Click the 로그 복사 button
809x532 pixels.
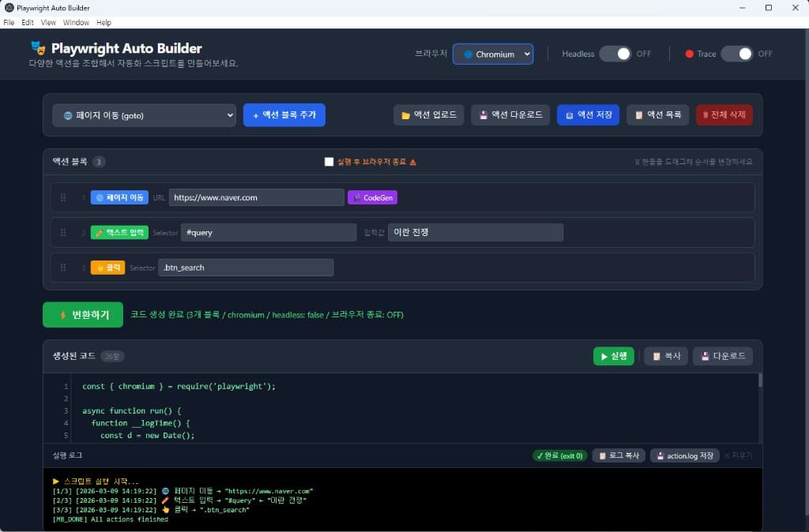[x=618, y=455]
